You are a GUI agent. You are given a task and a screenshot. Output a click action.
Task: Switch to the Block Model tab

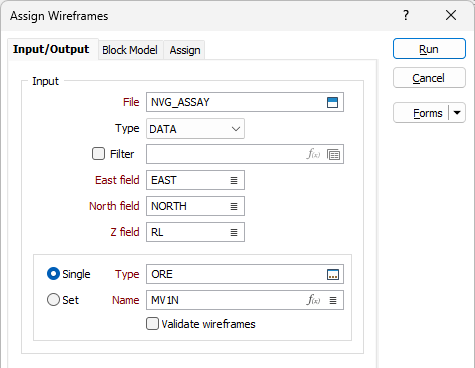pos(130,50)
